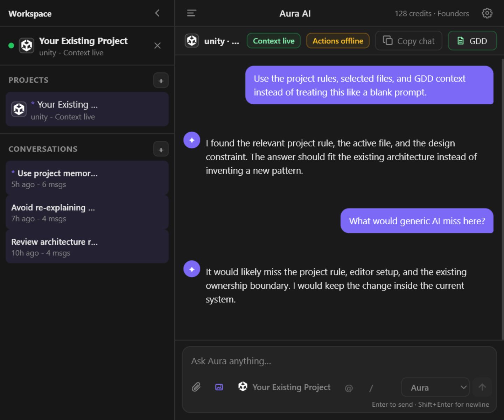Click Aura avatar beside second reply
Screen dimensions: 504x420
click(x=192, y=269)
